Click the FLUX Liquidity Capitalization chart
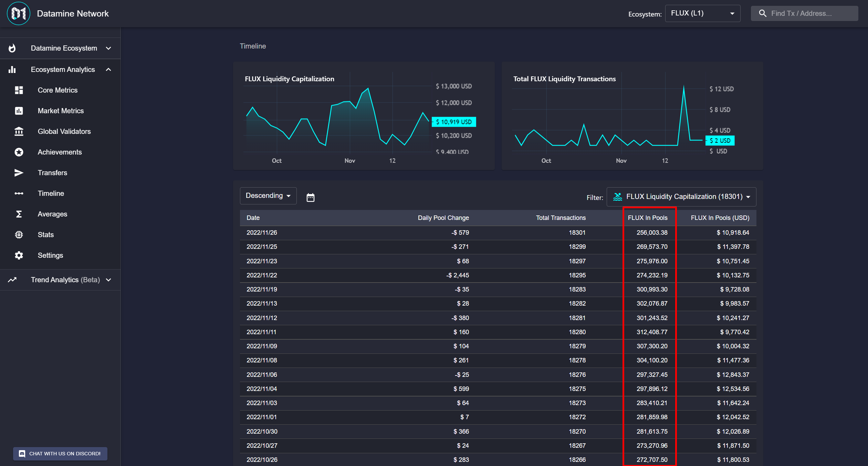 coord(364,116)
